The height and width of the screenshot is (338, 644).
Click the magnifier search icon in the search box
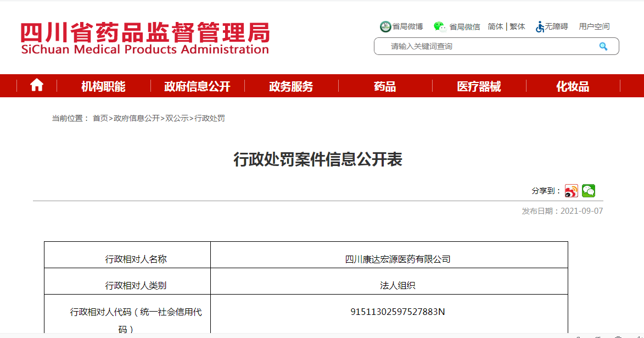coord(603,47)
